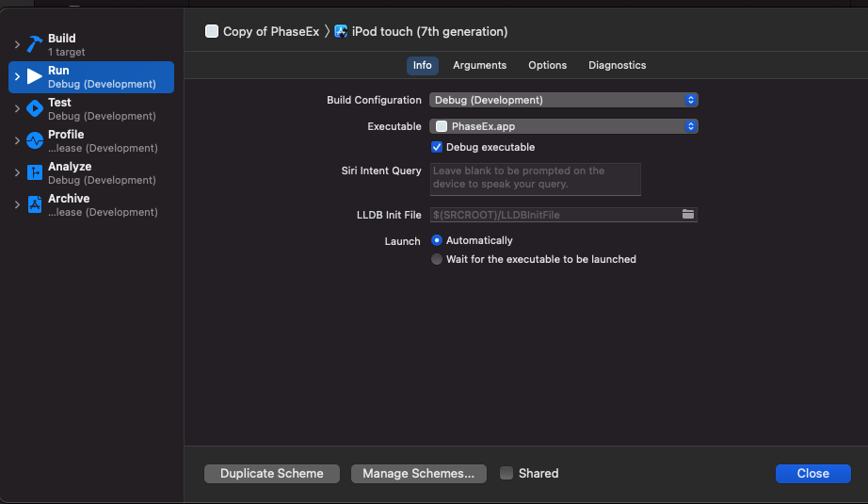Select the Build hammer icon
Viewport: 868px width, 504px height.
[x=34, y=45]
